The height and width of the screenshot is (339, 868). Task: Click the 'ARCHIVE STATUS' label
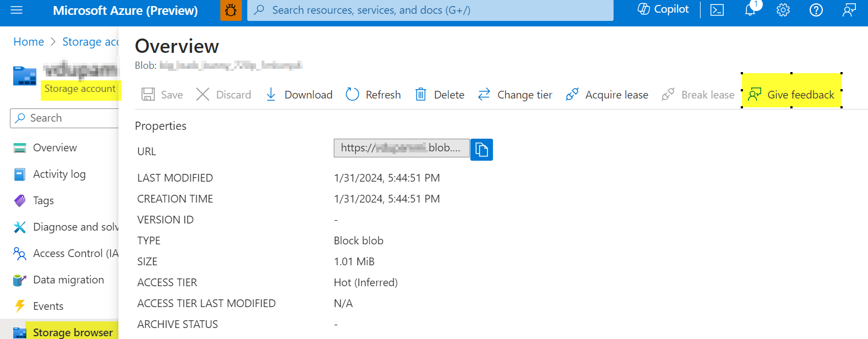point(177,324)
